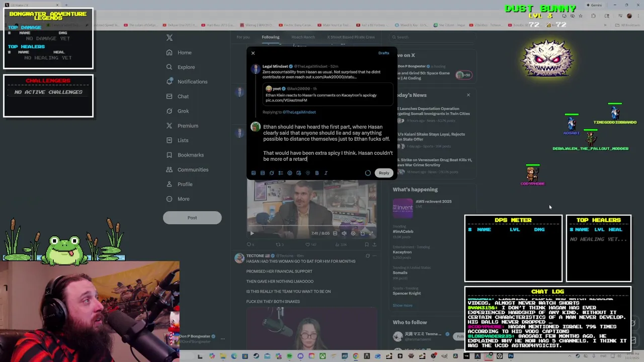
Task: Open Photoshop from the taskbar
Action: pyautogui.click(x=511, y=356)
